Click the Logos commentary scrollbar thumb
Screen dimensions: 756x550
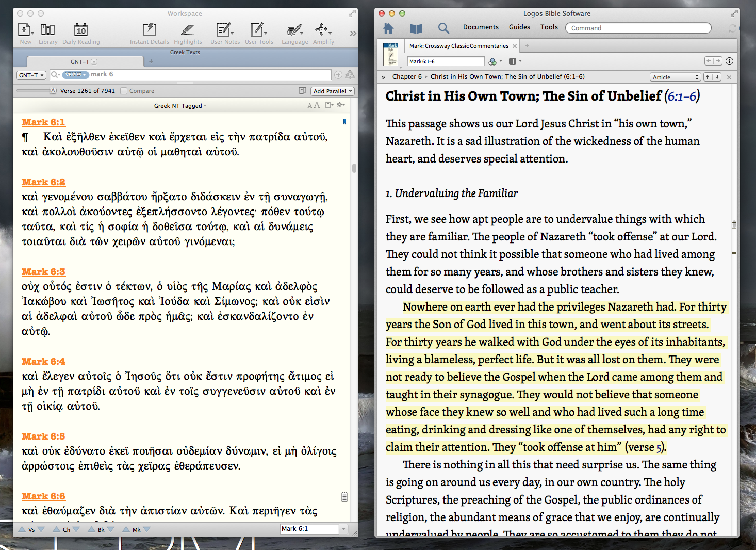coord(734,225)
